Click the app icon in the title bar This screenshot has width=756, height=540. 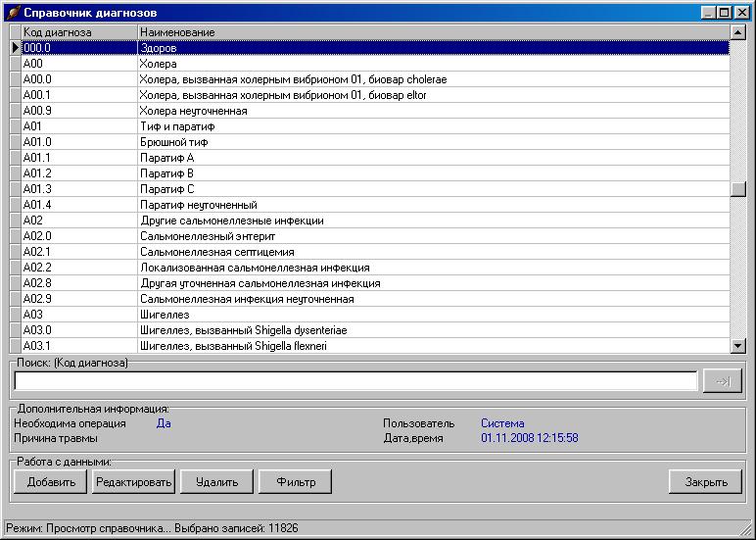click(13, 12)
